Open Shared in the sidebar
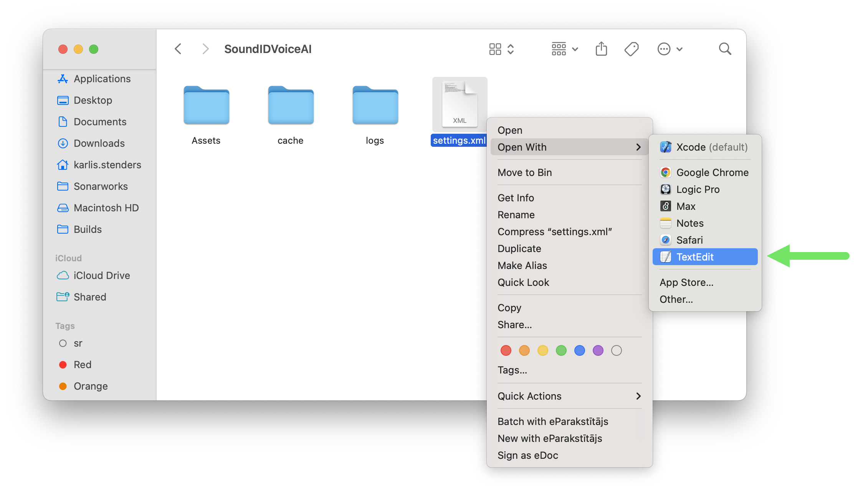The image size is (868, 488). [100, 297]
